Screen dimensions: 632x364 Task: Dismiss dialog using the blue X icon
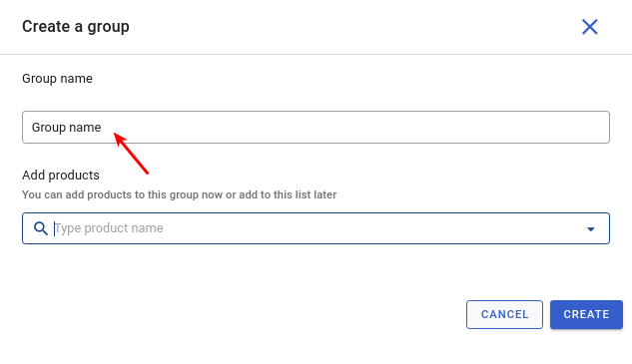[x=589, y=27]
